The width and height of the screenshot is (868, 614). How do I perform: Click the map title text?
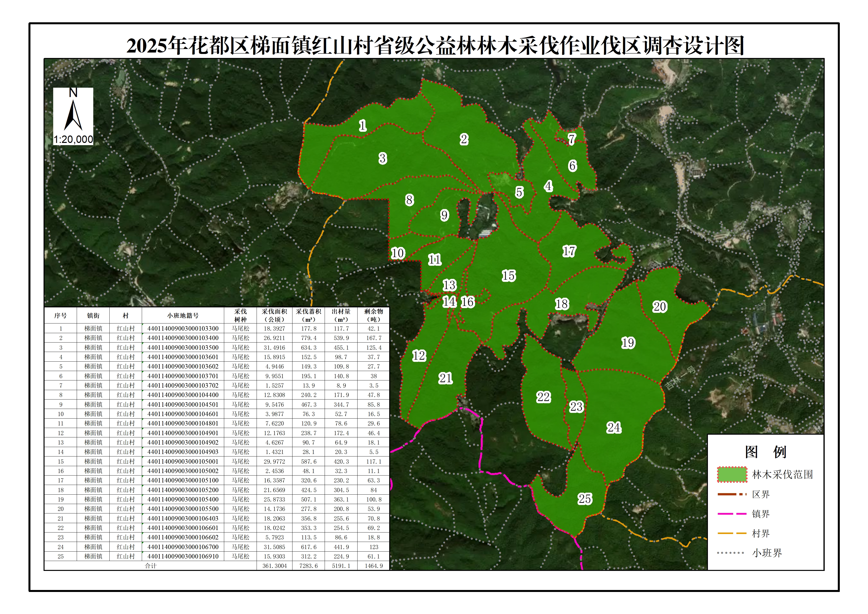point(435,46)
